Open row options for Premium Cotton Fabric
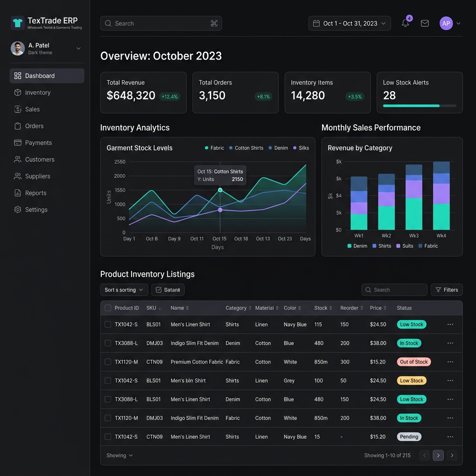The width and height of the screenshot is (476, 476). (x=450, y=362)
